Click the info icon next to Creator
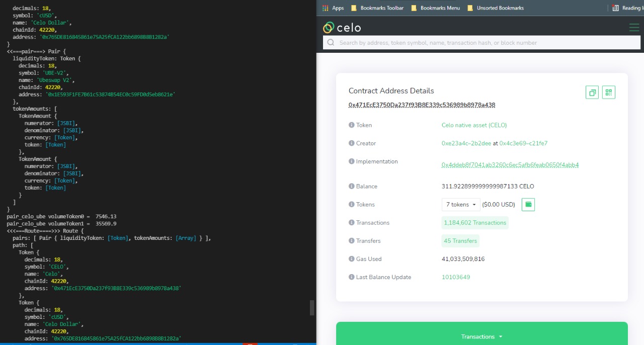The image size is (644, 345). 351,143
